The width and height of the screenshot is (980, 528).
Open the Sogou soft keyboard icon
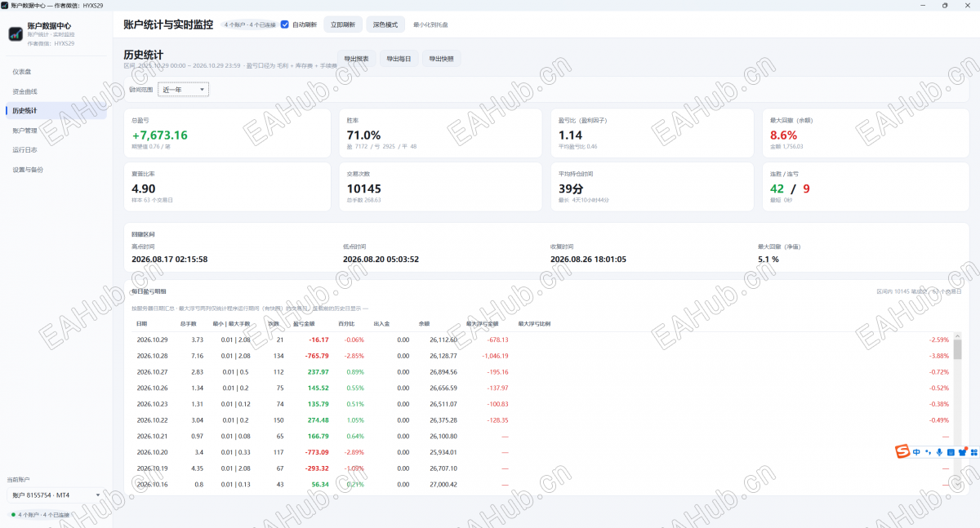tap(951, 452)
